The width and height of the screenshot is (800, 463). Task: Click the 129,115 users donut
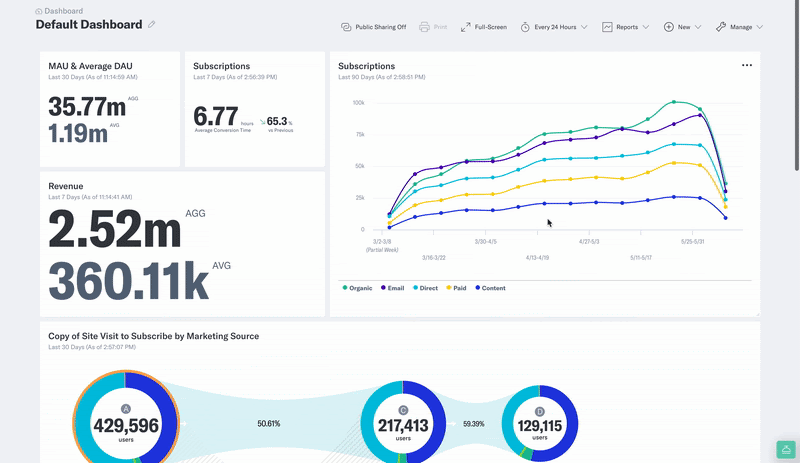pos(540,424)
